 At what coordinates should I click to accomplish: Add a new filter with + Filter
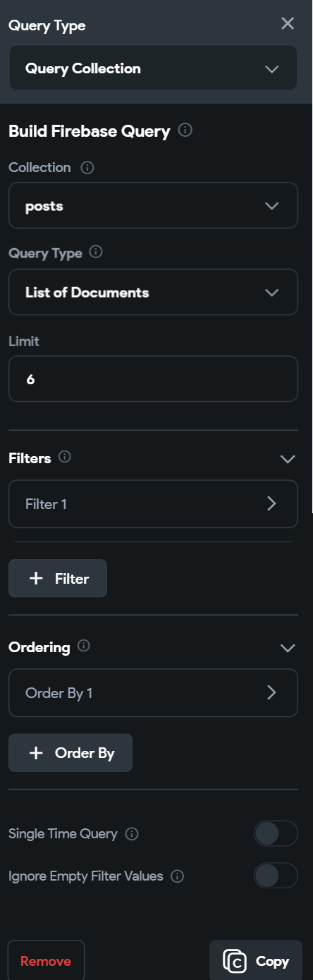point(58,578)
